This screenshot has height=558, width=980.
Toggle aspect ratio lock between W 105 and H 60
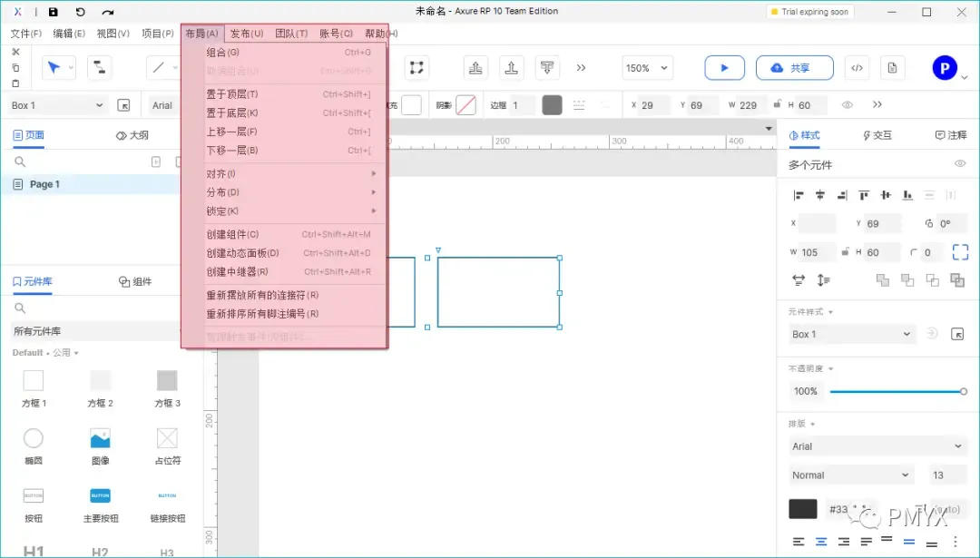pos(845,252)
